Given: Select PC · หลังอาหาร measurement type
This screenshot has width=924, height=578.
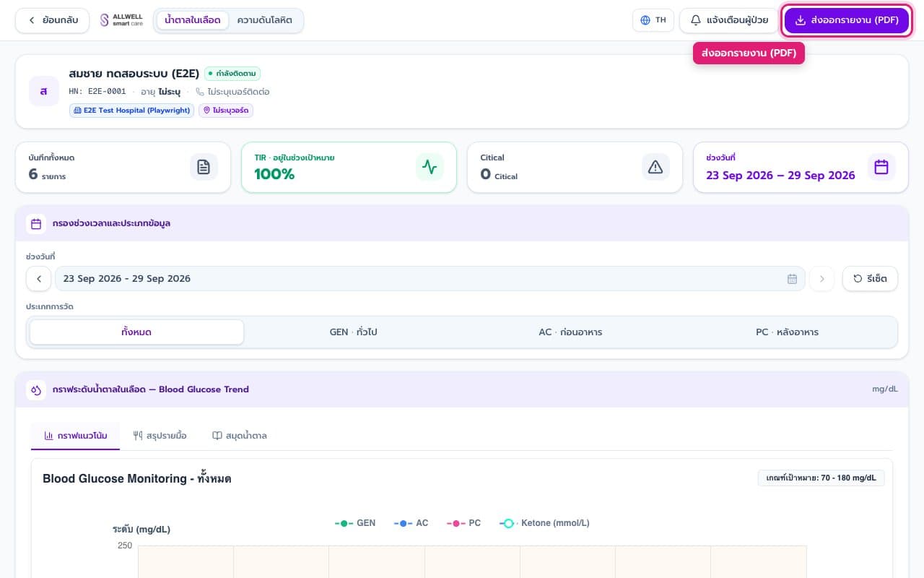Looking at the screenshot, I should point(787,332).
